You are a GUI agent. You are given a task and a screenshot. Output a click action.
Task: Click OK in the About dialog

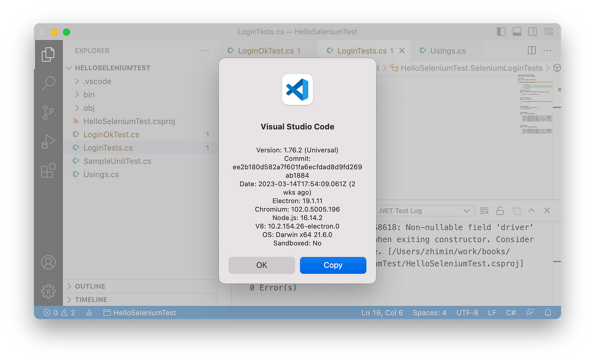click(x=262, y=265)
